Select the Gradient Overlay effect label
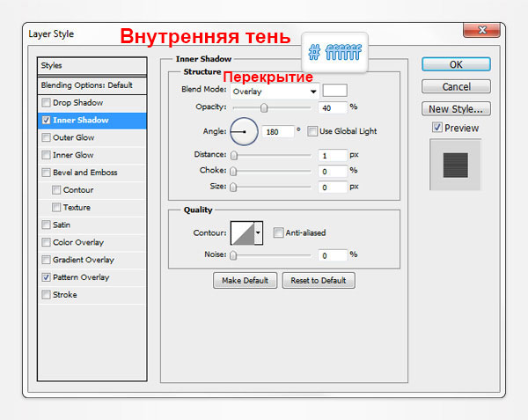This screenshot has width=528, height=420. tap(84, 260)
